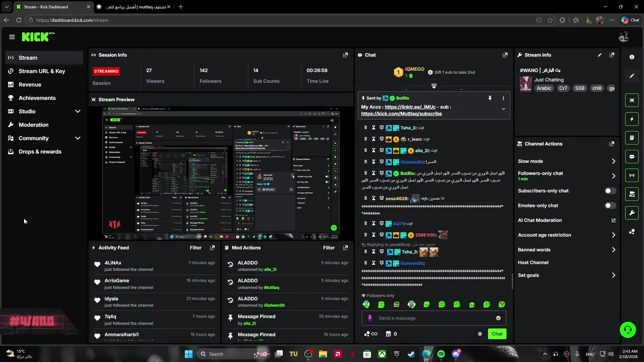The image size is (644, 362).
Task: Open Drops & rewards page
Action: (44, 152)
